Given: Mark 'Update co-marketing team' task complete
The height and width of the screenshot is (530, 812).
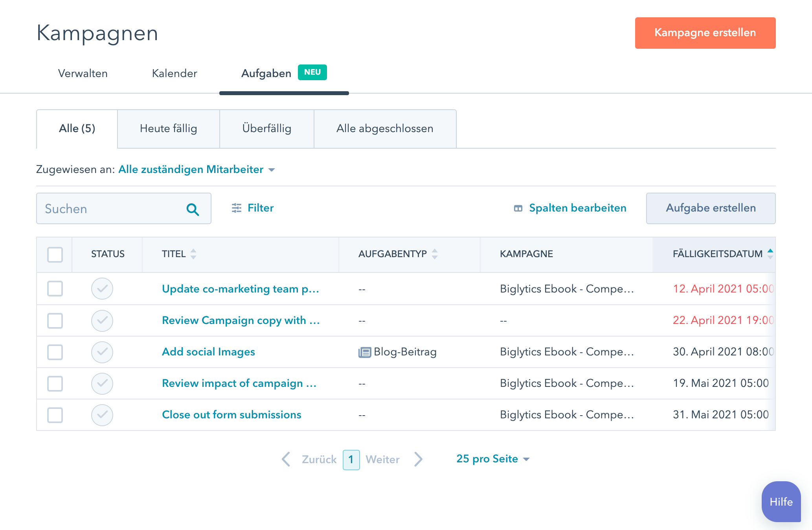Looking at the screenshot, I should point(102,289).
